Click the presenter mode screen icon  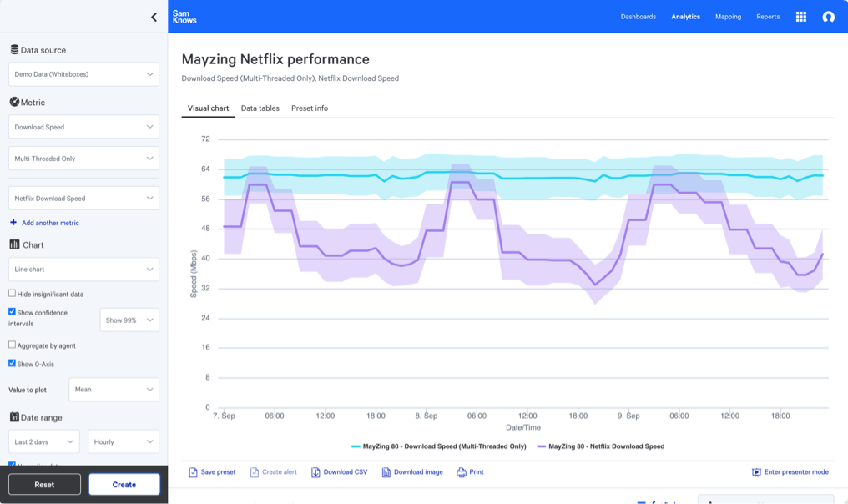click(756, 472)
